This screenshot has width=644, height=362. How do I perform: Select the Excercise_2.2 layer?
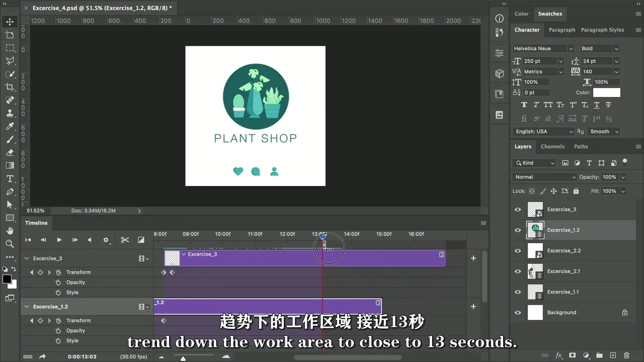pos(563,251)
